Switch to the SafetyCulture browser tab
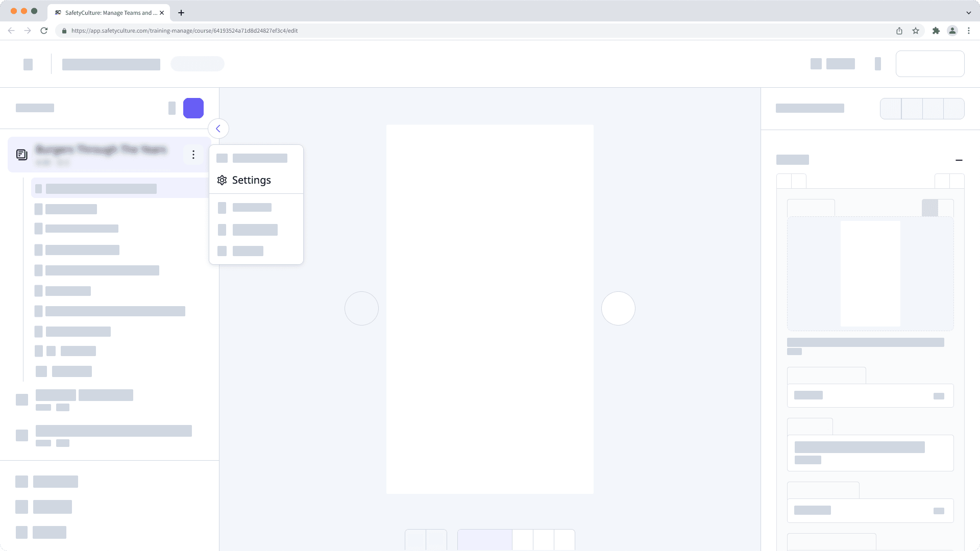 pos(107,13)
